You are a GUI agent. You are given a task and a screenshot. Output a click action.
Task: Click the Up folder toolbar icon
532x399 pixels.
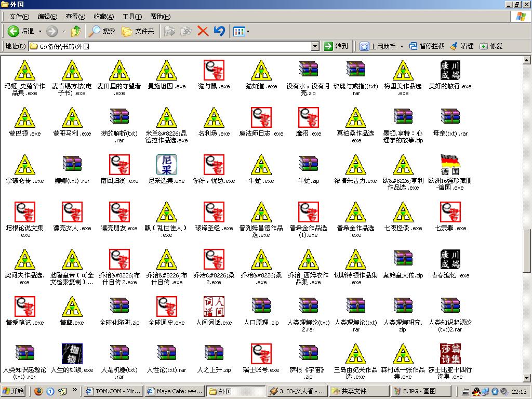(x=76, y=31)
